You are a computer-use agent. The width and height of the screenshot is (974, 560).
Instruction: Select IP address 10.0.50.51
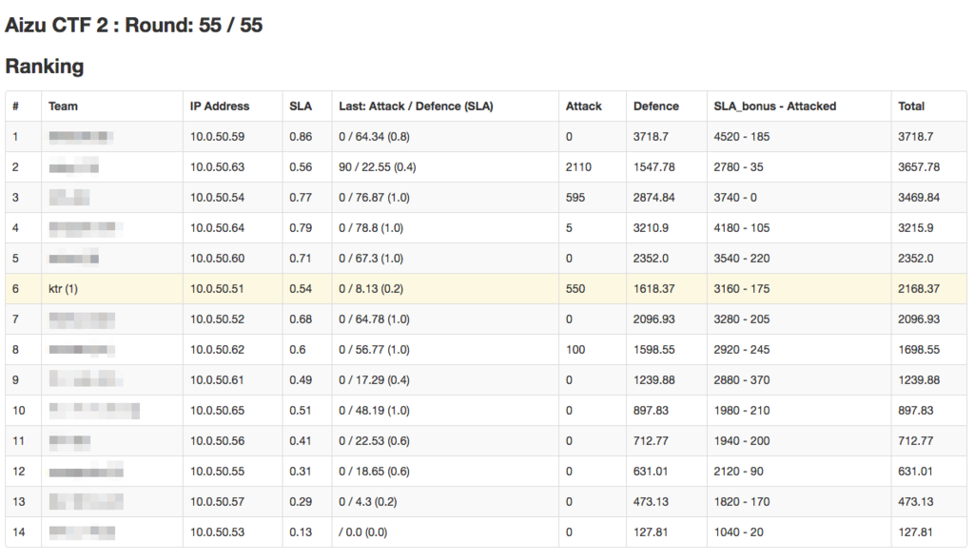pyautogui.click(x=217, y=289)
